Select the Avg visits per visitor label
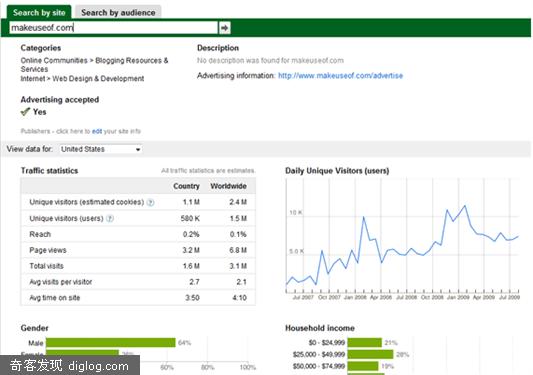The height and width of the screenshot is (375, 533). (61, 282)
